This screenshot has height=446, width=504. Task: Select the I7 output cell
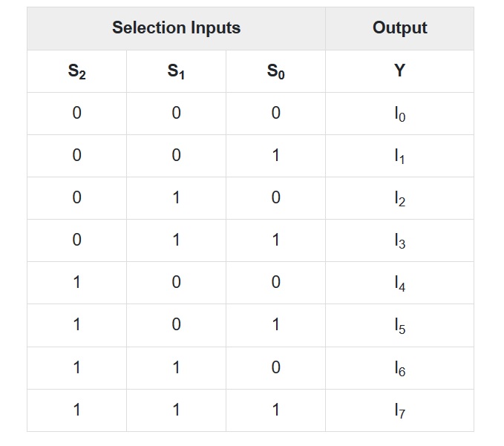399,410
